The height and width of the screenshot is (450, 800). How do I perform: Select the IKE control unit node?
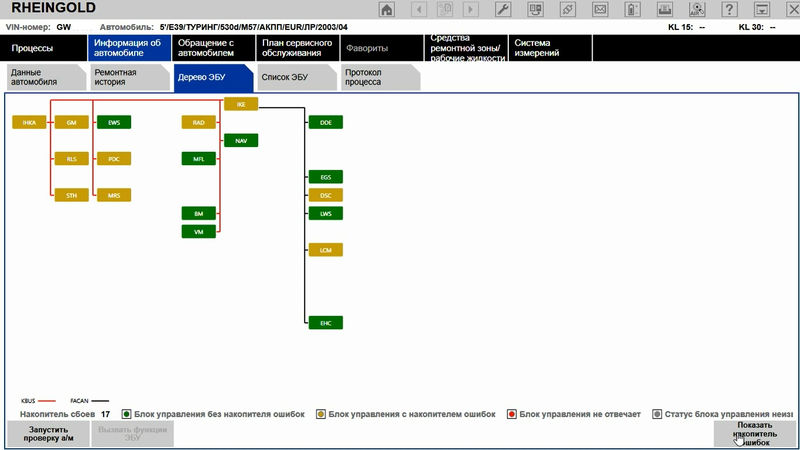(x=241, y=104)
